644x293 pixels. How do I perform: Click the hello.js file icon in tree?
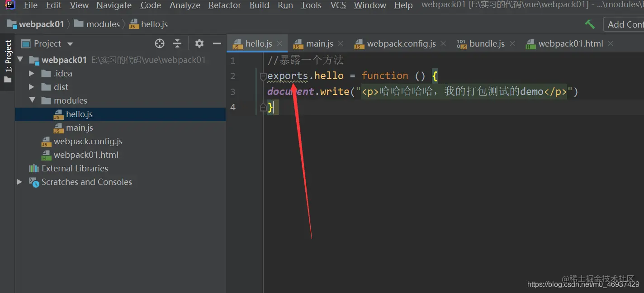[x=58, y=114]
